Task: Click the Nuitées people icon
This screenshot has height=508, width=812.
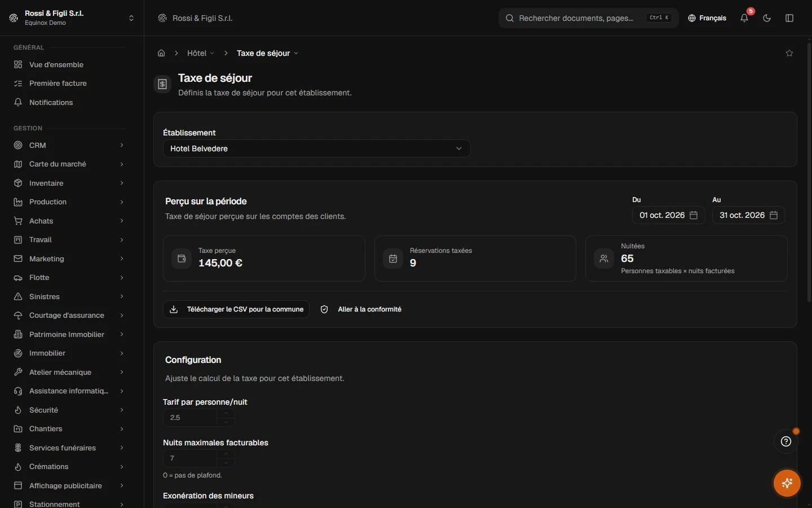Action: 604,259
